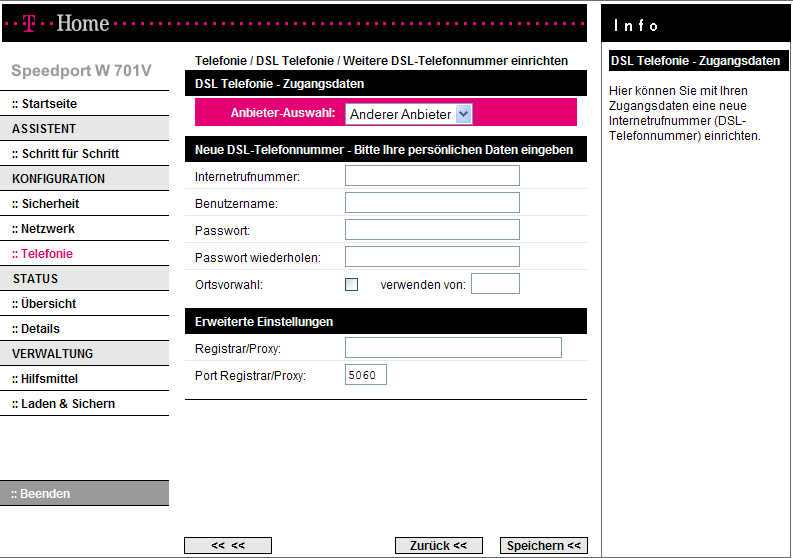This screenshot has height=558, width=793.
Task: Edit the Port Registrar/Proxy field
Action: click(x=365, y=375)
